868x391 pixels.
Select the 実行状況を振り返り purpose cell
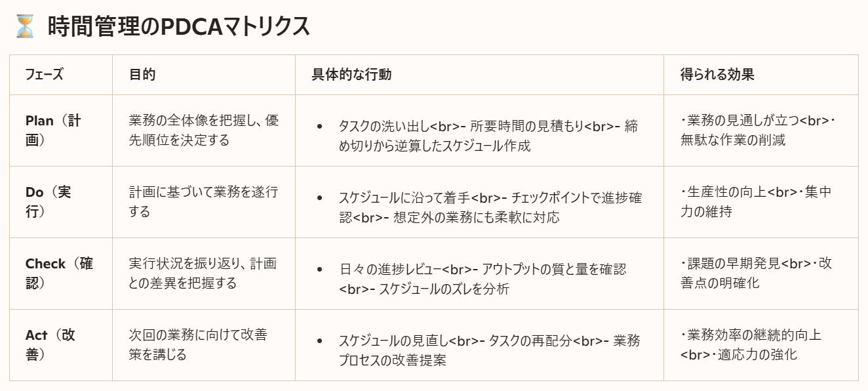click(203, 273)
